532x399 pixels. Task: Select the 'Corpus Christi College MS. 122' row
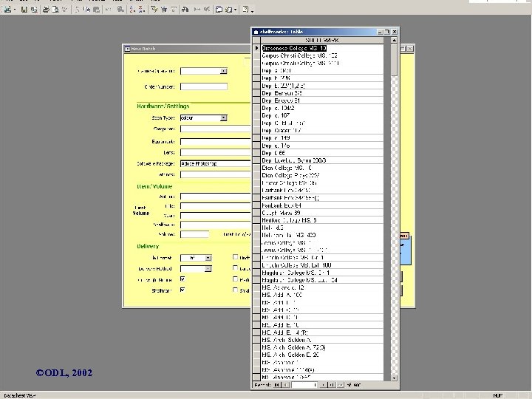(322, 55)
